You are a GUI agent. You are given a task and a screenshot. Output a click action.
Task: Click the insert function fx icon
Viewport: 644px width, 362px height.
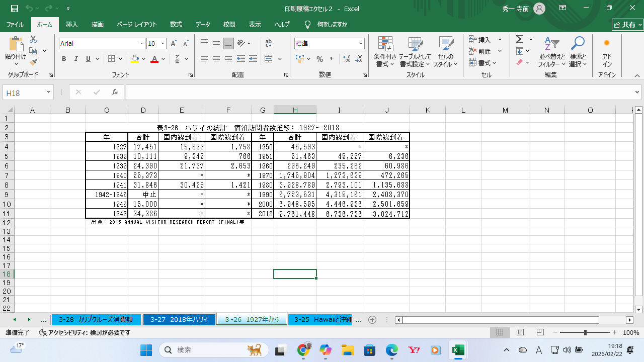(x=115, y=93)
